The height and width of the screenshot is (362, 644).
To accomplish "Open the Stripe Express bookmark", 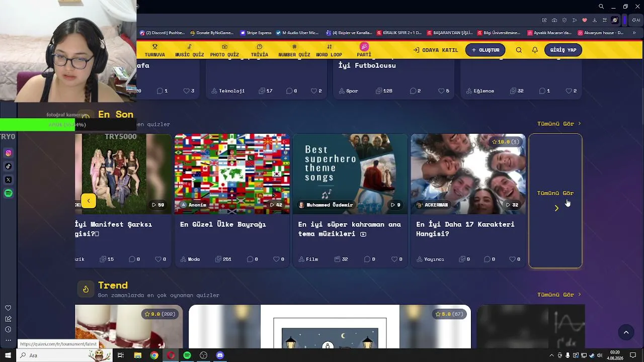I will (256, 33).
